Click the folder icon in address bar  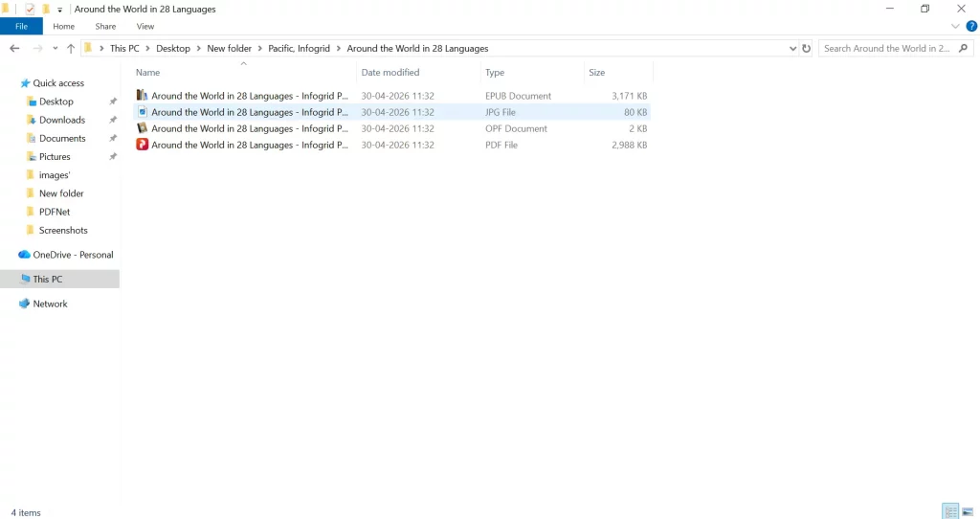click(x=88, y=48)
